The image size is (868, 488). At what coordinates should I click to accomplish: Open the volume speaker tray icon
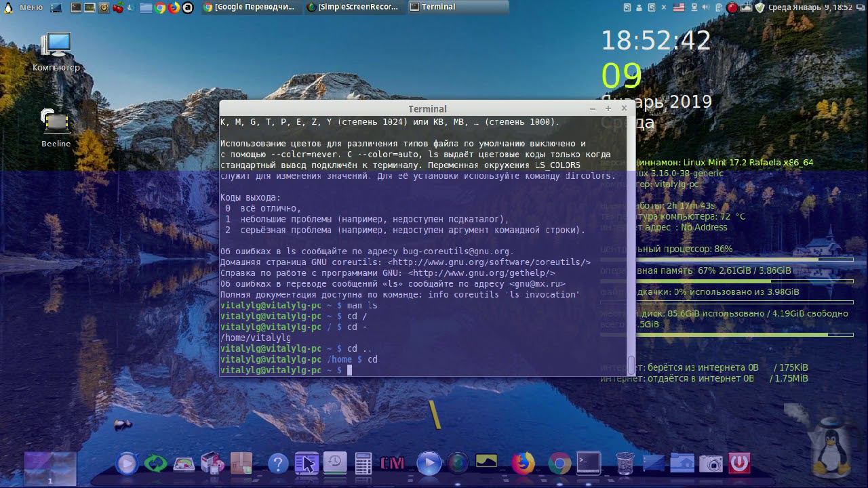coord(706,7)
